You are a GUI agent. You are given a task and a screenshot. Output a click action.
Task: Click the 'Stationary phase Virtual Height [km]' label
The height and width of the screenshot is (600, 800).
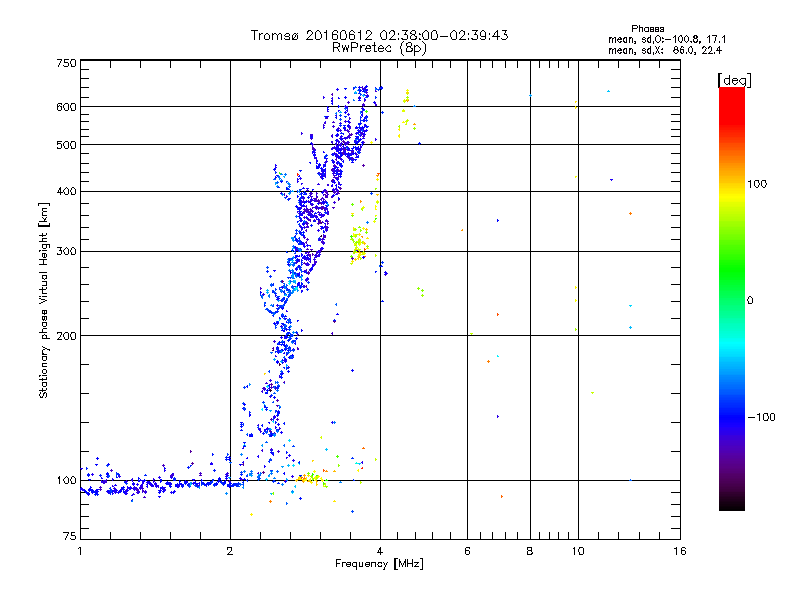pos(44,300)
